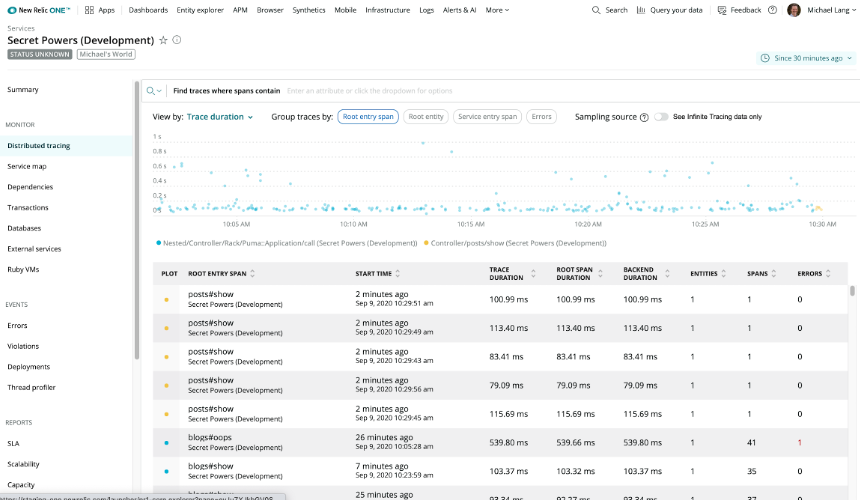The image size is (860, 500).
Task: Sort by Spans column arrows
Action: coord(774,273)
